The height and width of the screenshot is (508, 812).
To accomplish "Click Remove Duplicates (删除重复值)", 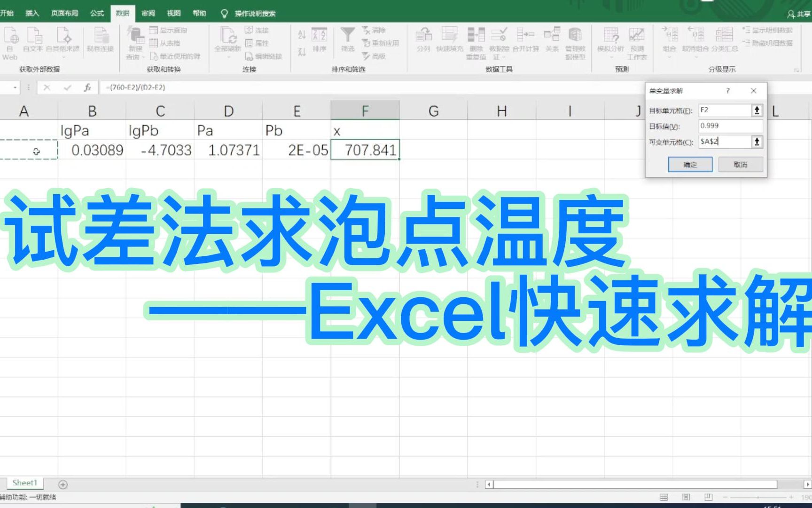I will 476,43.
